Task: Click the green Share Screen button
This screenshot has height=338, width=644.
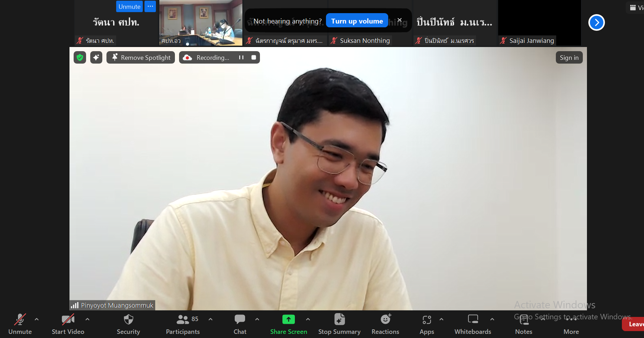Action: coord(289,324)
